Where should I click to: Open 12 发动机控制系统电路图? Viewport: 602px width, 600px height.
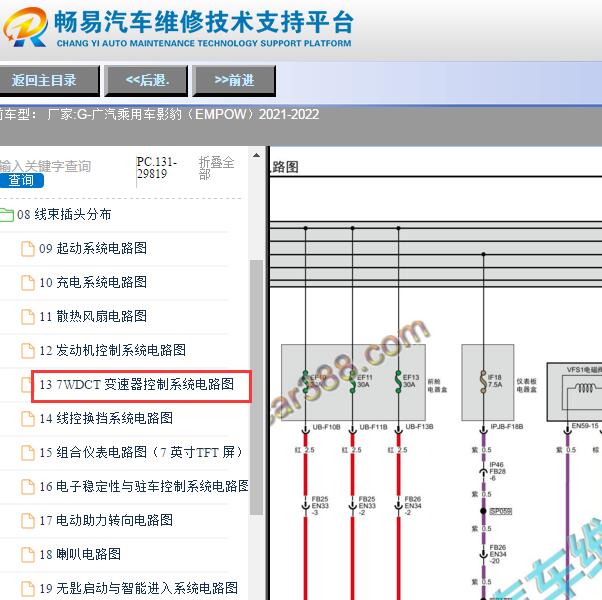pos(112,350)
